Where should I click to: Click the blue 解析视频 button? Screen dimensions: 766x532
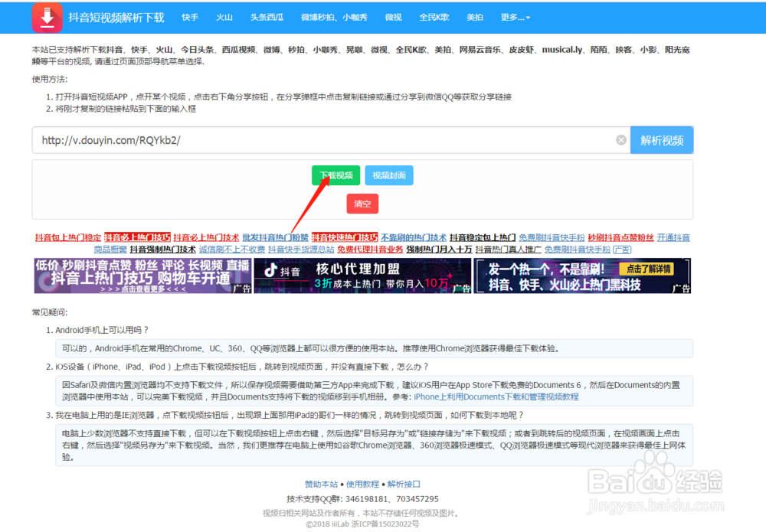click(x=662, y=139)
